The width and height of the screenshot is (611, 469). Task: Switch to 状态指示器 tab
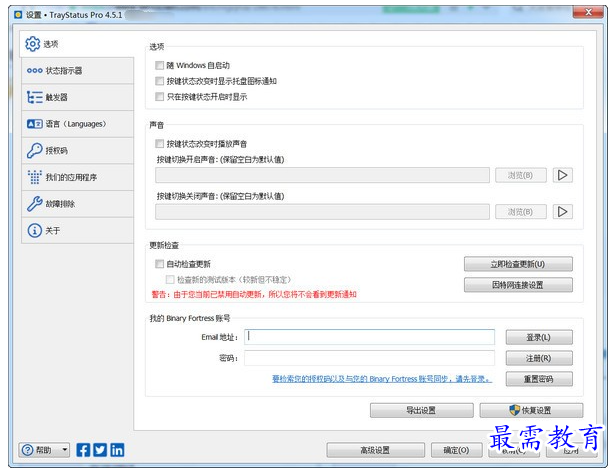(x=77, y=71)
